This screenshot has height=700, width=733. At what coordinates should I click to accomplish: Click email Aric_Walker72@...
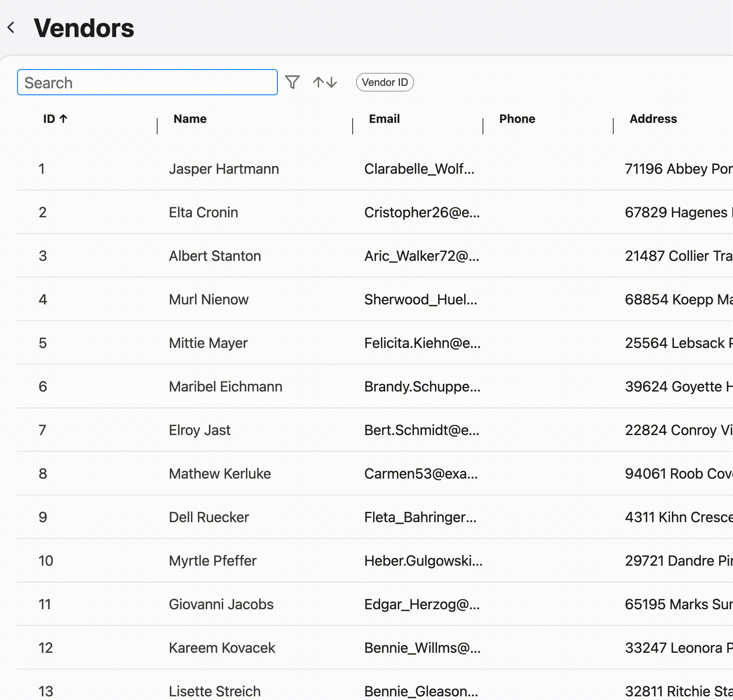(x=422, y=256)
